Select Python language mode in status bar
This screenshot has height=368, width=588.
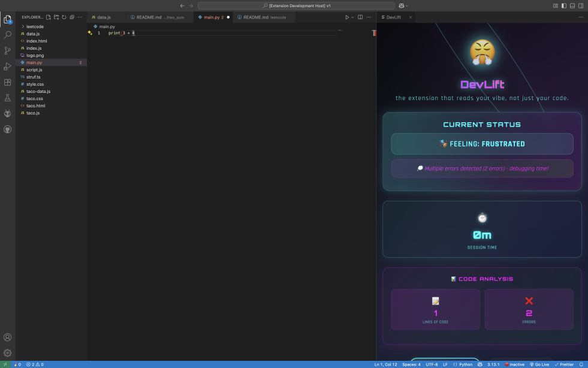[x=463, y=364]
